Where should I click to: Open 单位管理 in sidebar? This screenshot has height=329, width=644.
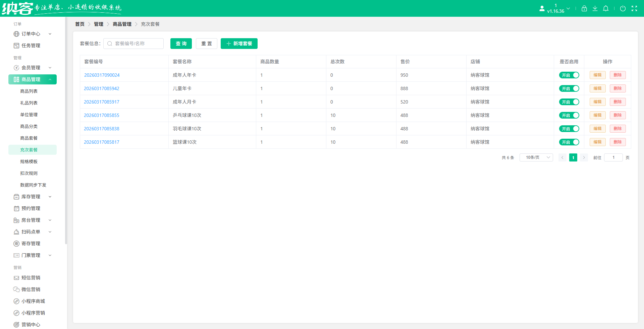[x=29, y=115]
